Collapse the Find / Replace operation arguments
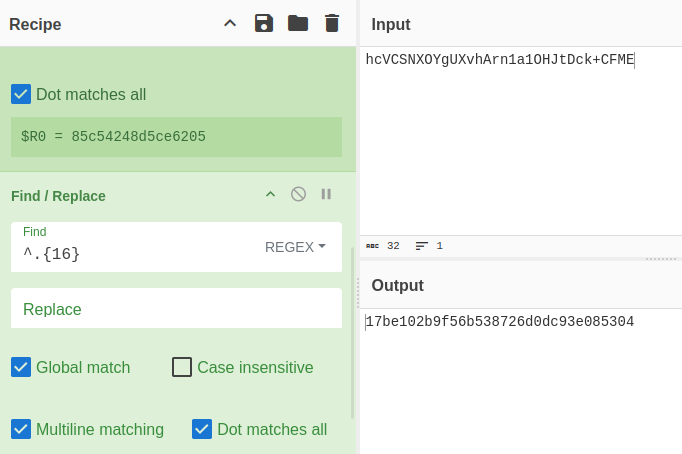Screen dimensions: 682x454 pyautogui.click(x=270, y=194)
